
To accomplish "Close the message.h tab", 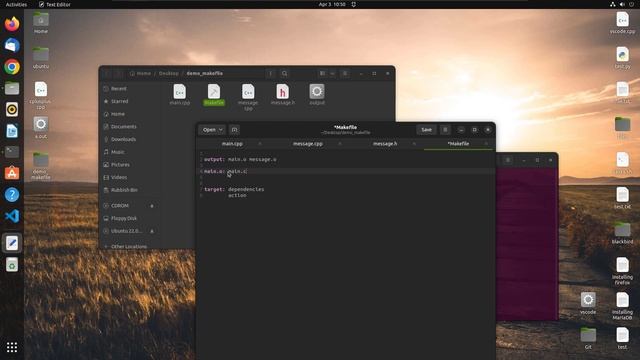I will coord(414,144).
